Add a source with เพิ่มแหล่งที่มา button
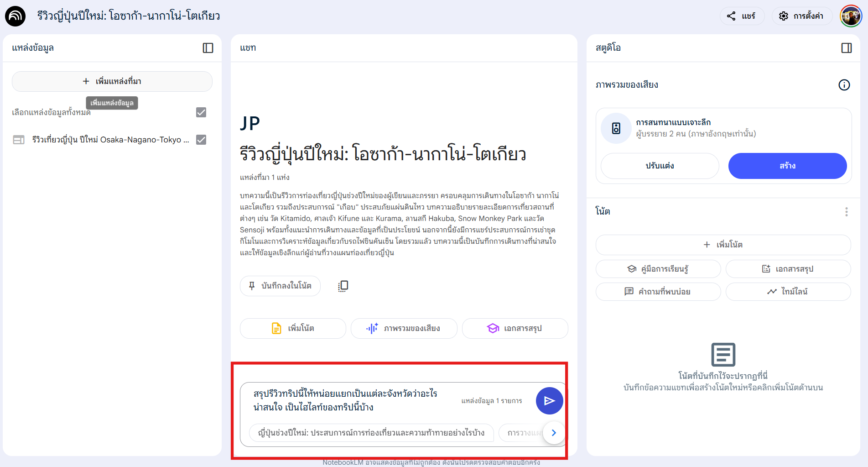 point(112,81)
